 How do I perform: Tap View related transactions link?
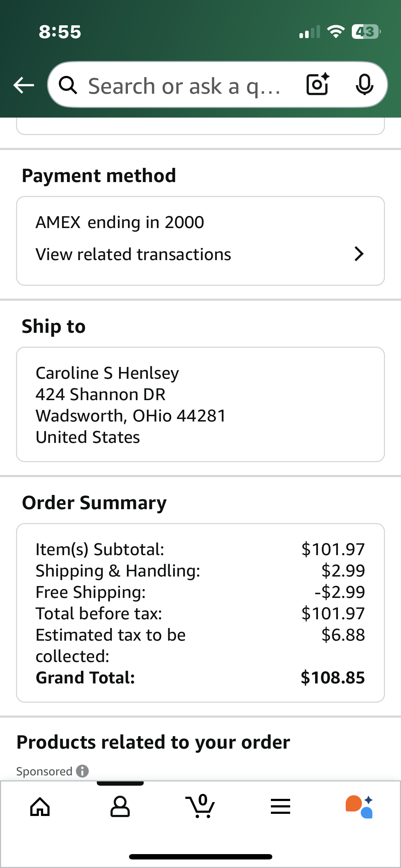(x=133, y=254)
